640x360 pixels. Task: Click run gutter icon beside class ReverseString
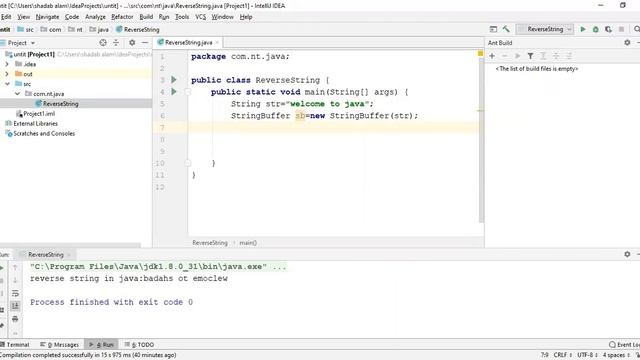(x=174, y=80)
